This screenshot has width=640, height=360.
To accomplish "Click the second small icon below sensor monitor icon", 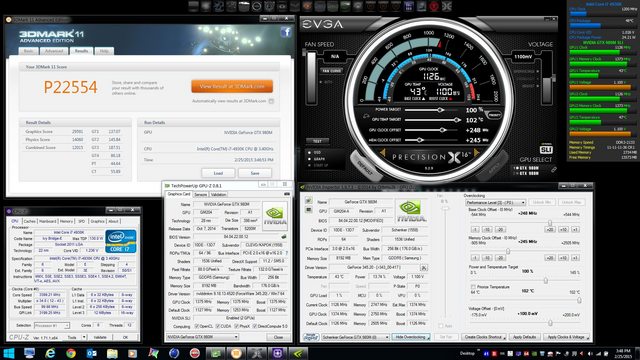I will click(x=308, y=210).
